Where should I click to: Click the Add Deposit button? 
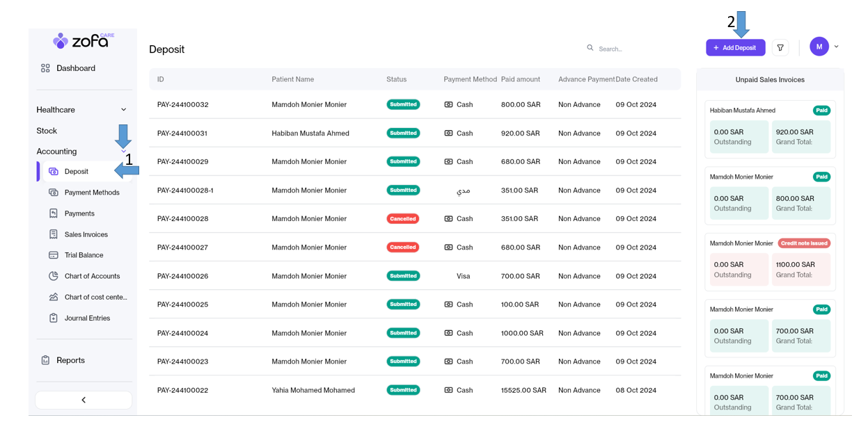[x=735, y=48]
